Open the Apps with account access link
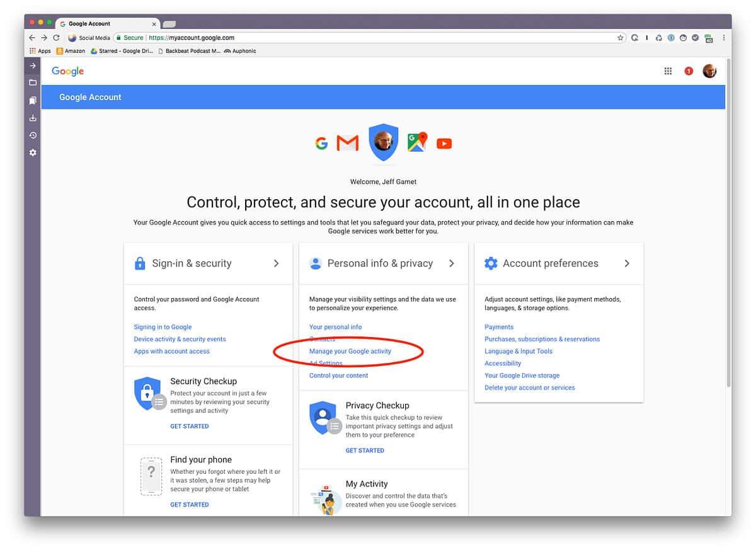The height and width of the screenshot is (550, 756). click(x=171, y=351)
